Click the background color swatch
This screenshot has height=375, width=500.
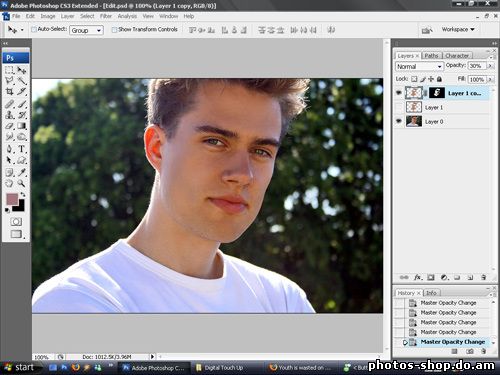click(x=21, y=207)
